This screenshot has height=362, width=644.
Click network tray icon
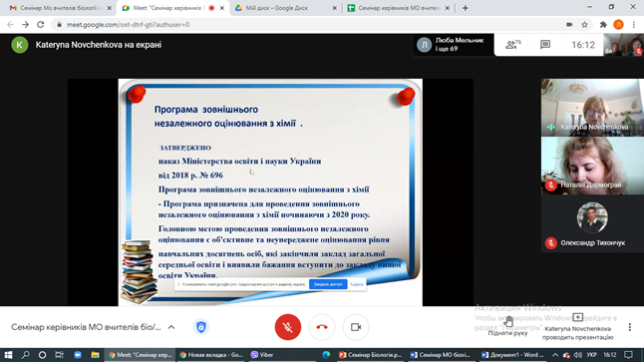[x=566, y=355]
